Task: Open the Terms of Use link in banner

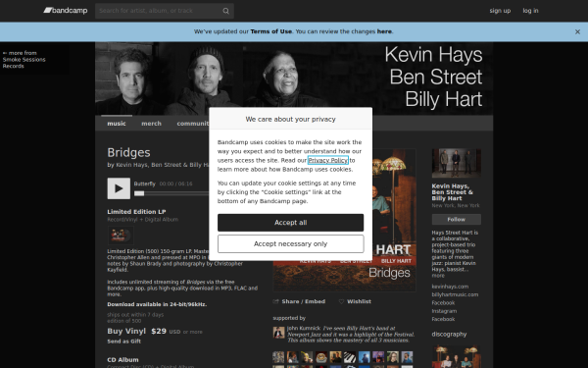Action: [271, 31]
